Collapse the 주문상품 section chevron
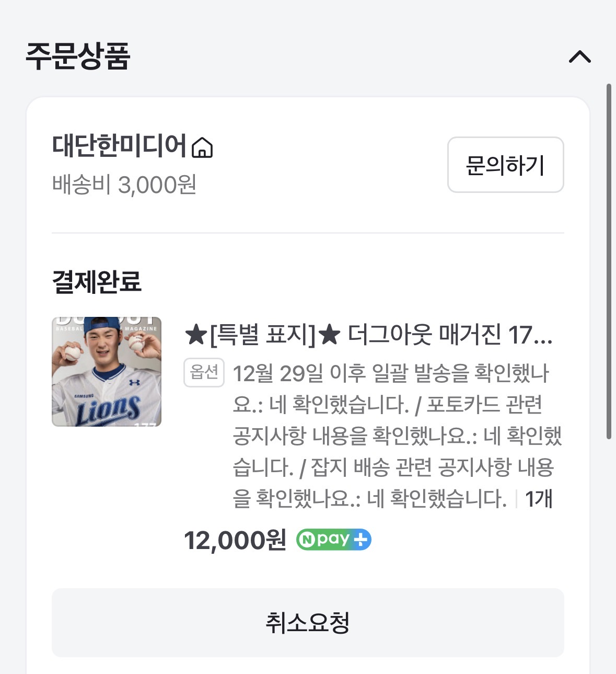Image resolution: width=616 pixels, height=674 pixels. [x=579, y=56]
